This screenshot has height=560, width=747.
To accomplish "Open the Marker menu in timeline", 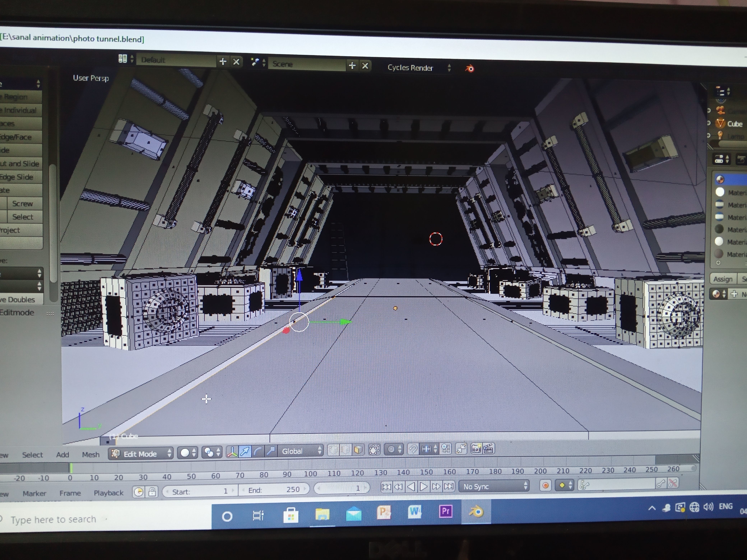I will [34, 494].
